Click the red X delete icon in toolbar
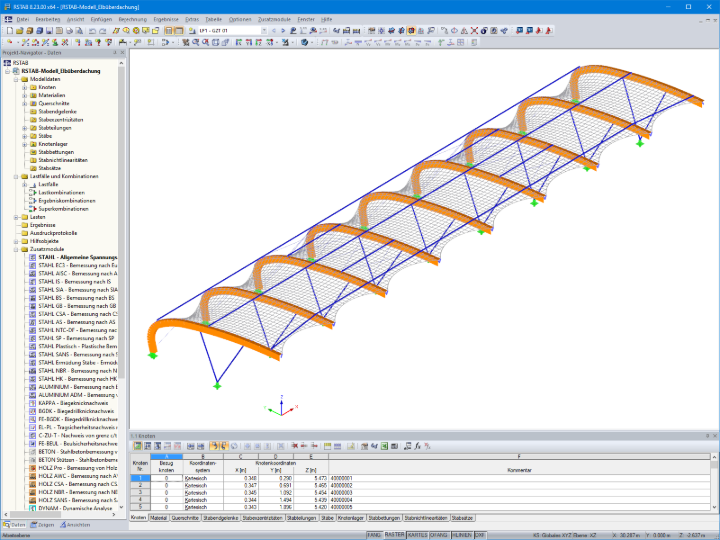Viewport: 720px width, 540px height. pos(474,31)
